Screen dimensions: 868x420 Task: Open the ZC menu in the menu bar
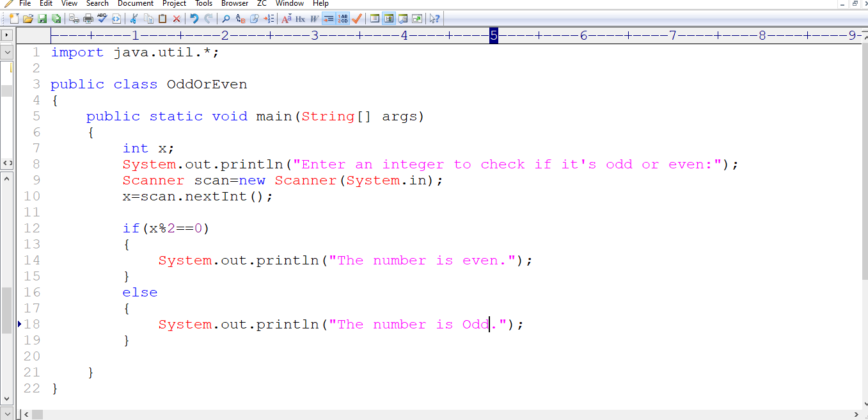point(262,4)
